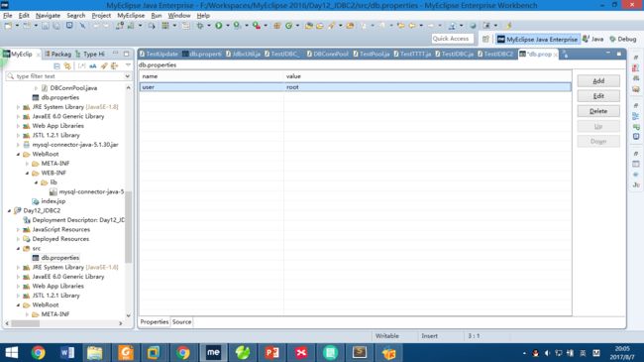Open the Project menu
The height and width of the screenshot is (362, 644).
coord(101,15)
